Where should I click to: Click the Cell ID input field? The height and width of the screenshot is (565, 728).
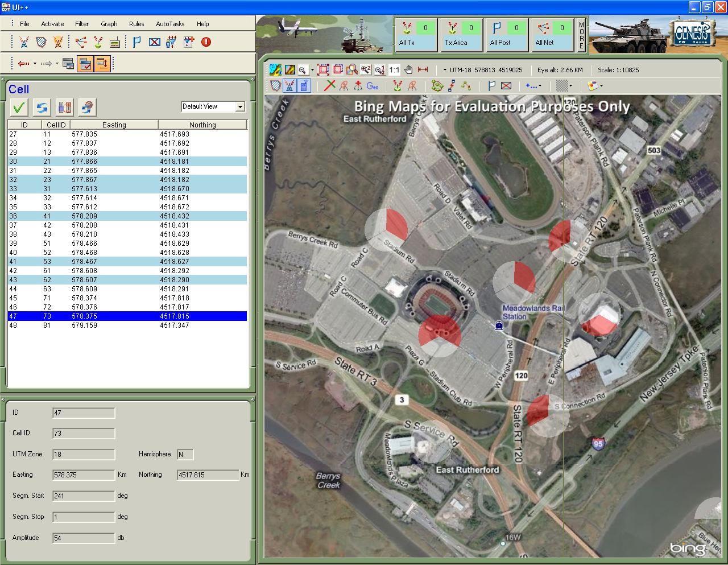click(x=84, y=434)
